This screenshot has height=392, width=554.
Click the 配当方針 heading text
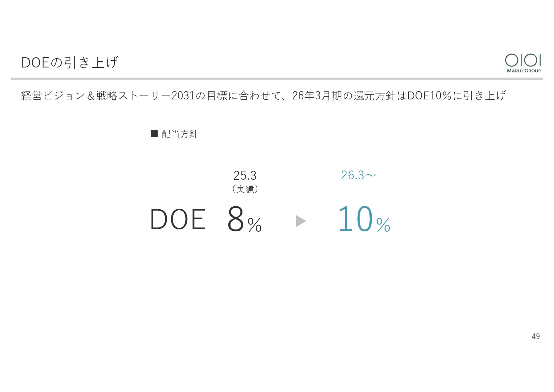(180, 134)
